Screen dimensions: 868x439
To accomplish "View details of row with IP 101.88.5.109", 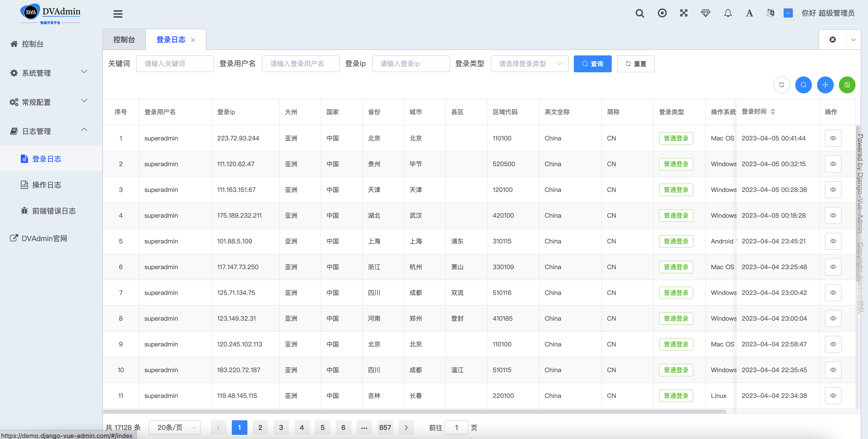I will point(833,241).
